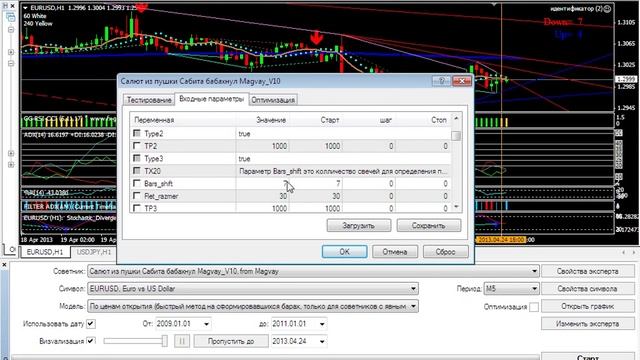Click the navigator window icon at top-left

[x=10, y=17]
